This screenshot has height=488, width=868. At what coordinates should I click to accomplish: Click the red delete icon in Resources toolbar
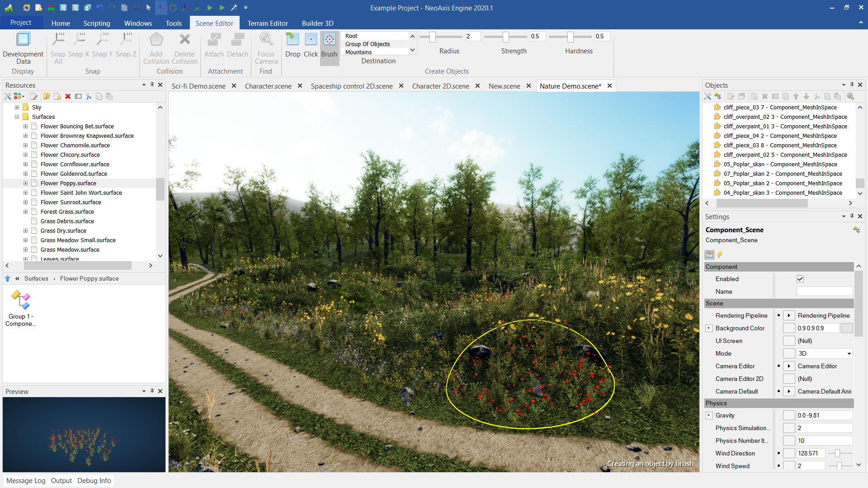point(68,96)
